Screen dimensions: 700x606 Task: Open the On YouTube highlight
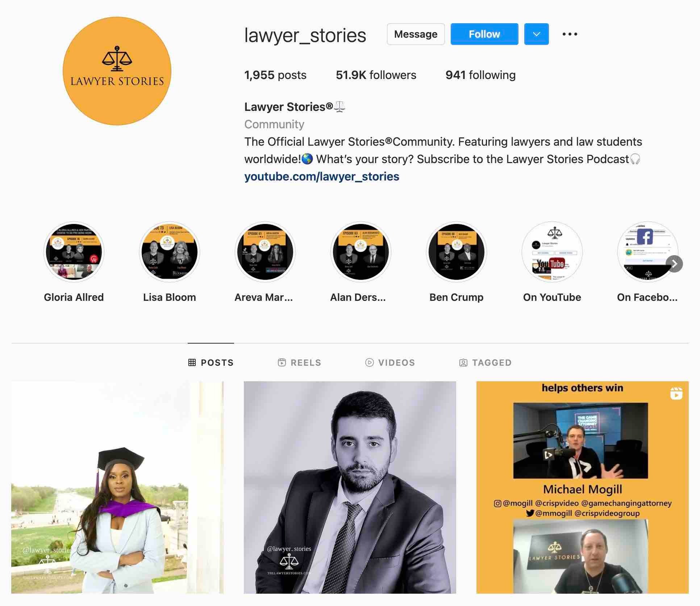tap(552, 252)
